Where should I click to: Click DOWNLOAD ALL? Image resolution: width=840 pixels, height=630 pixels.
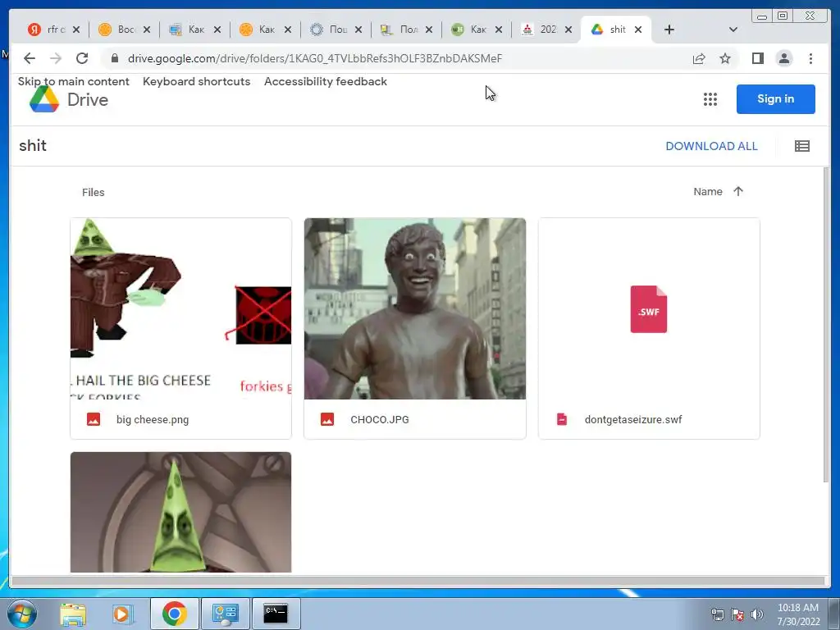711,146
